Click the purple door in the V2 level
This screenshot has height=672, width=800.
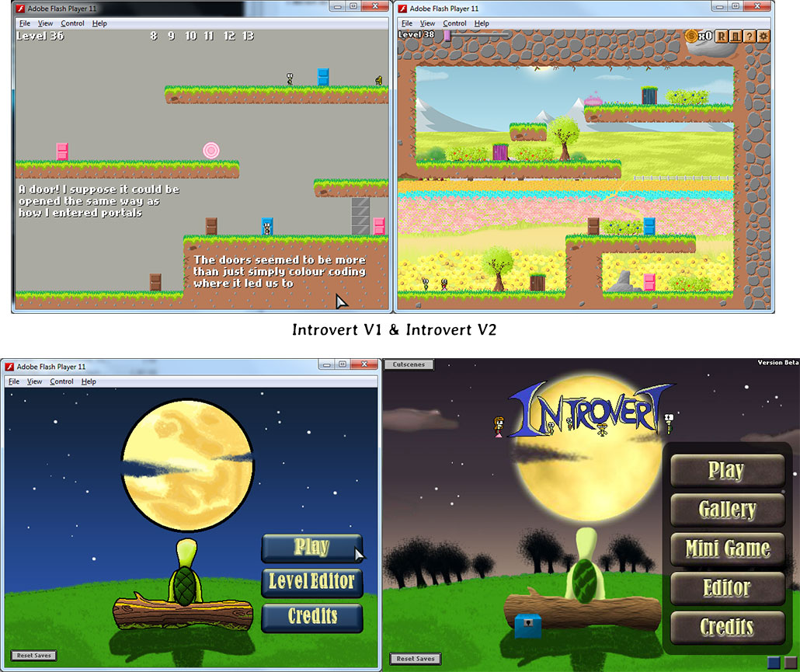[500, 151]
